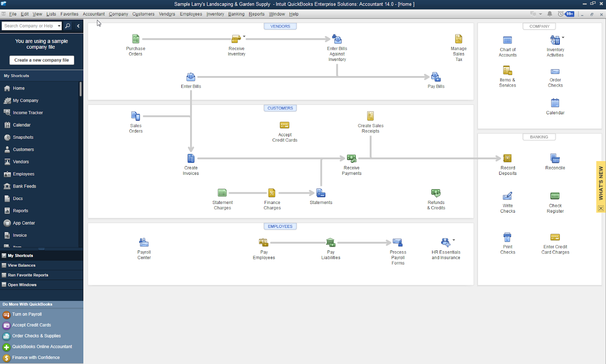Click the Finance Charges icon
This screenshot has width=606, height=364.
(x=272, y=193)
